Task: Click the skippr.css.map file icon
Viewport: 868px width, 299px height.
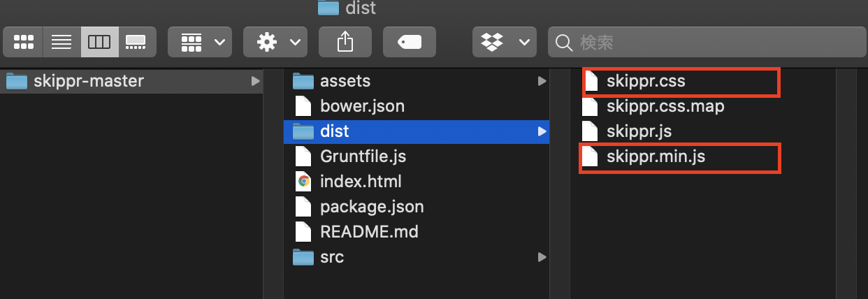Action: [591, 106]
